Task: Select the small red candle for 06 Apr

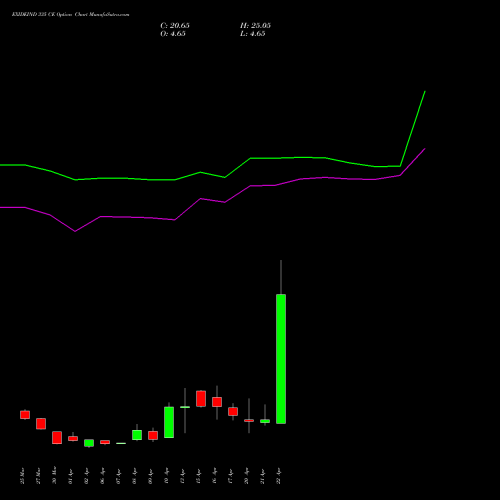Action: [x=105, y=442]
